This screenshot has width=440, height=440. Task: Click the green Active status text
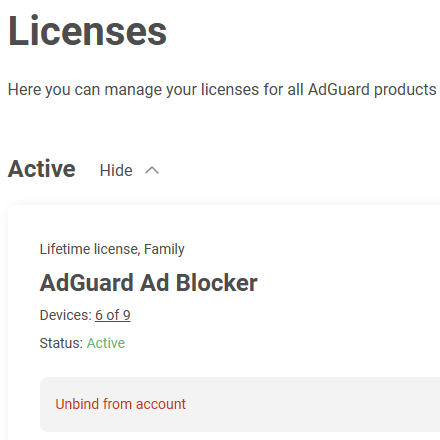[x=106, y=343]
